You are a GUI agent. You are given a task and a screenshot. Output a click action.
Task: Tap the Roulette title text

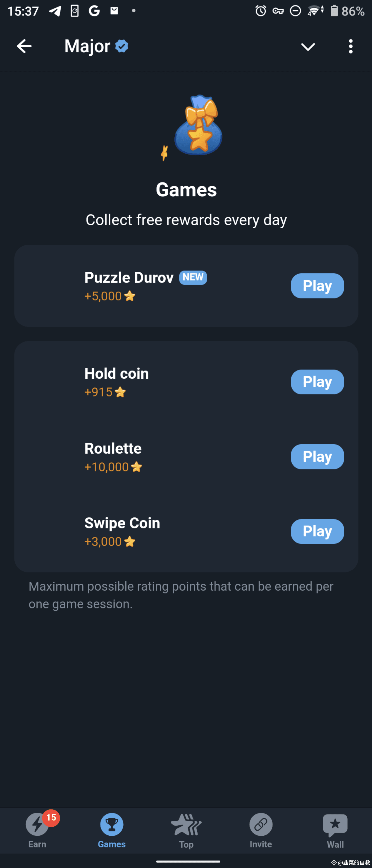[x=113, y=448]
